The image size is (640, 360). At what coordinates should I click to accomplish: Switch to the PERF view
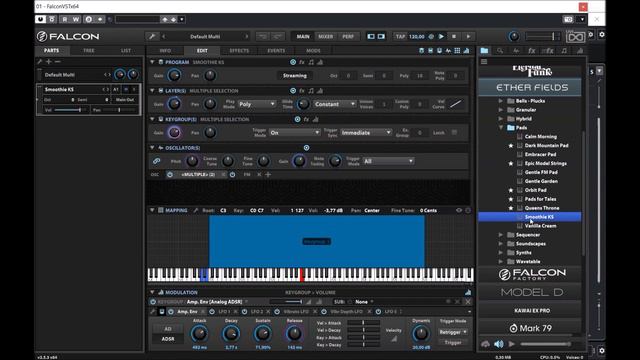[348, 36]
